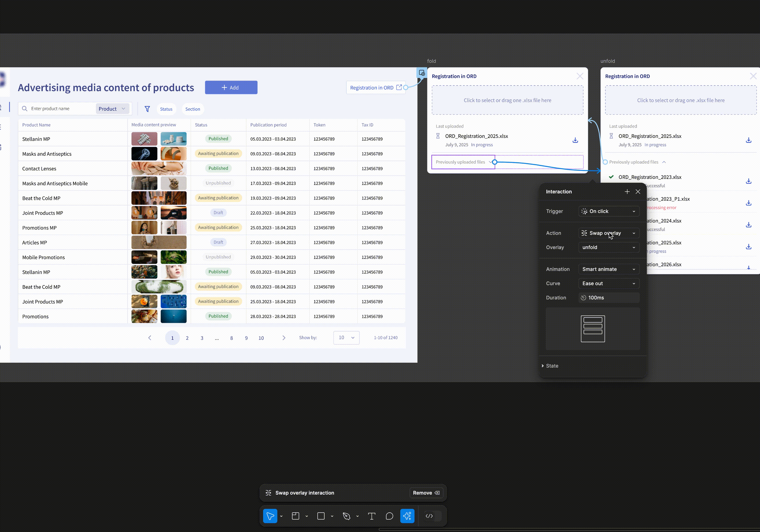Select the Move tool in the toolbar
This screenshot has height=532, width=760.
click(x=270, y=516)
